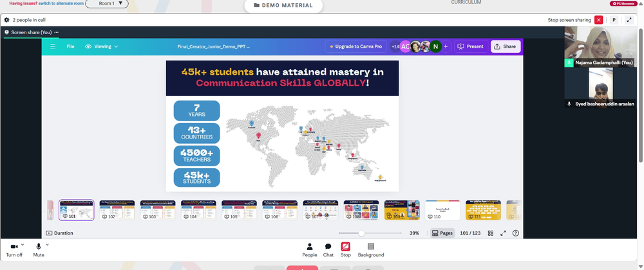
Task: Start the Canva Present mode
Action: 471,46
